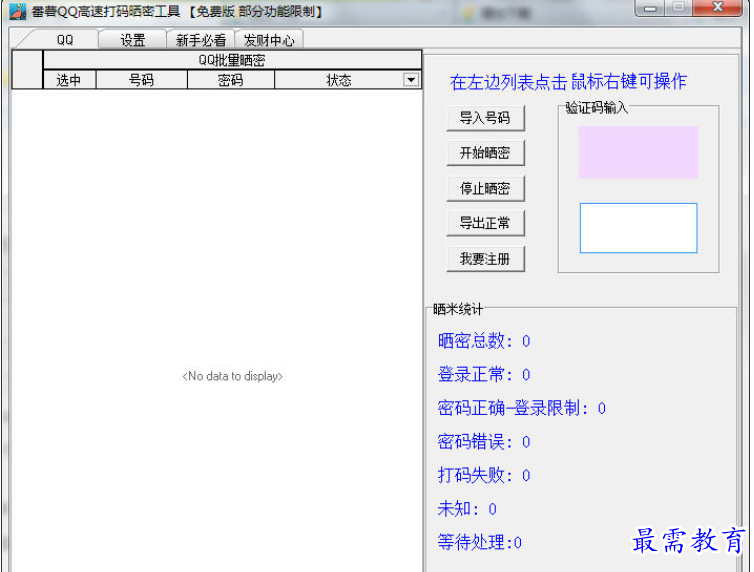Click the 打码失败: 0 statistic

[x=484, y=475]
